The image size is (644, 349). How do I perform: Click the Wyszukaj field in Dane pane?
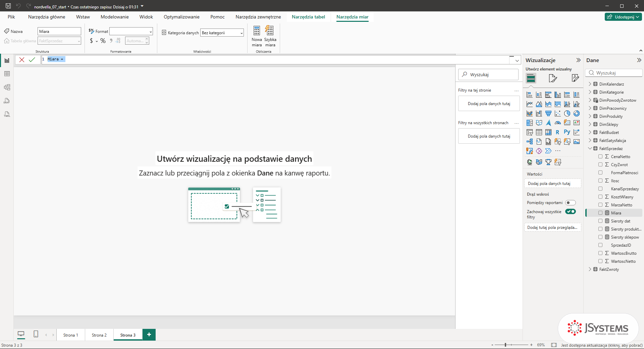point(614,73)
